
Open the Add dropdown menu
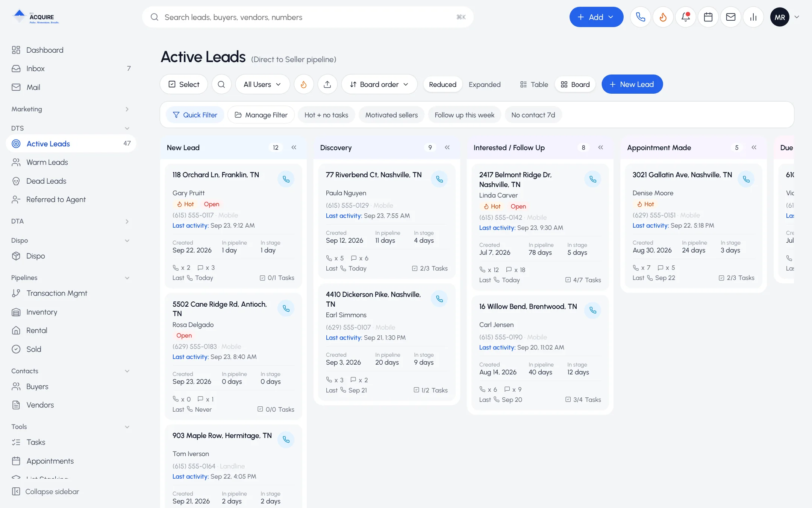point(596,17)
